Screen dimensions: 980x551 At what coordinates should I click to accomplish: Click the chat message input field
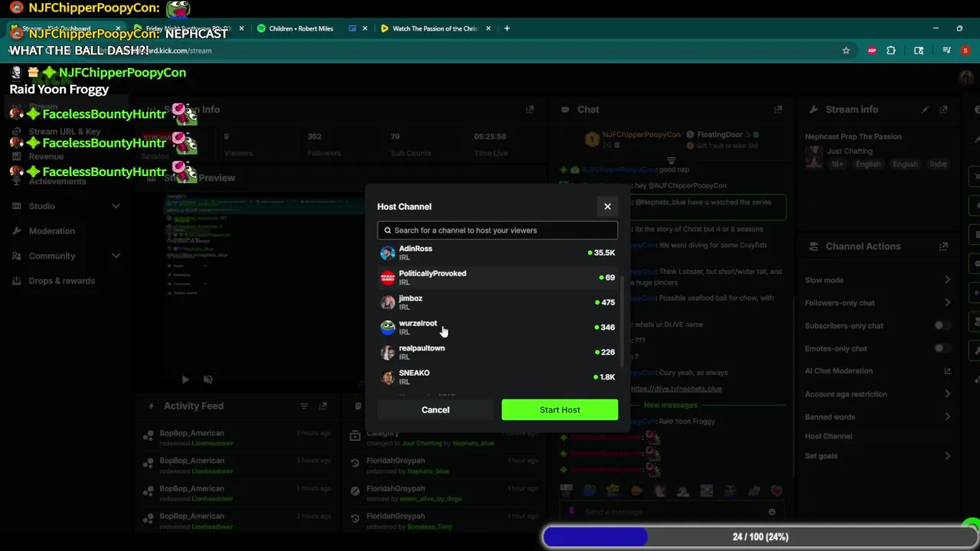point(674,512)
